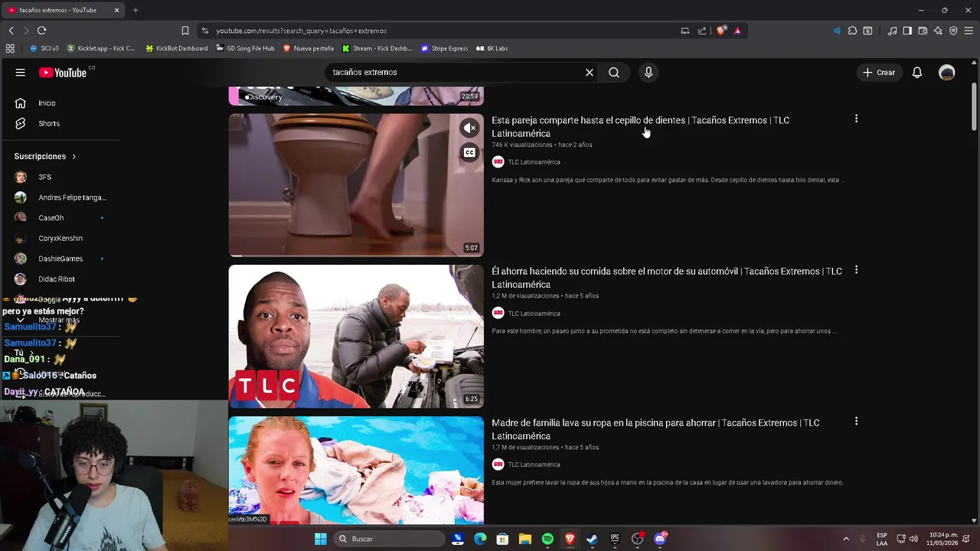Open the SICI v3 bookmark
Image resolution: width=980 pixels, height=551 pixels.
click(44, 48)
